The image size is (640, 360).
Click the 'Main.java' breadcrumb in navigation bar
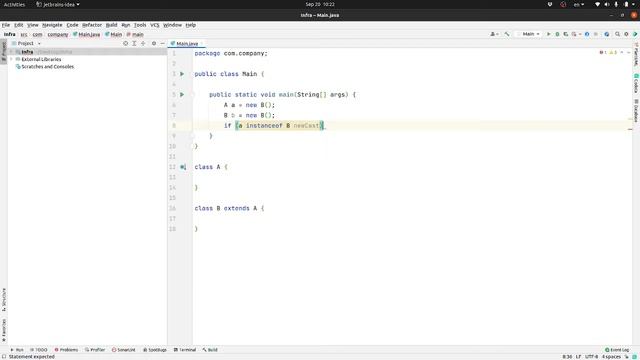87,35
